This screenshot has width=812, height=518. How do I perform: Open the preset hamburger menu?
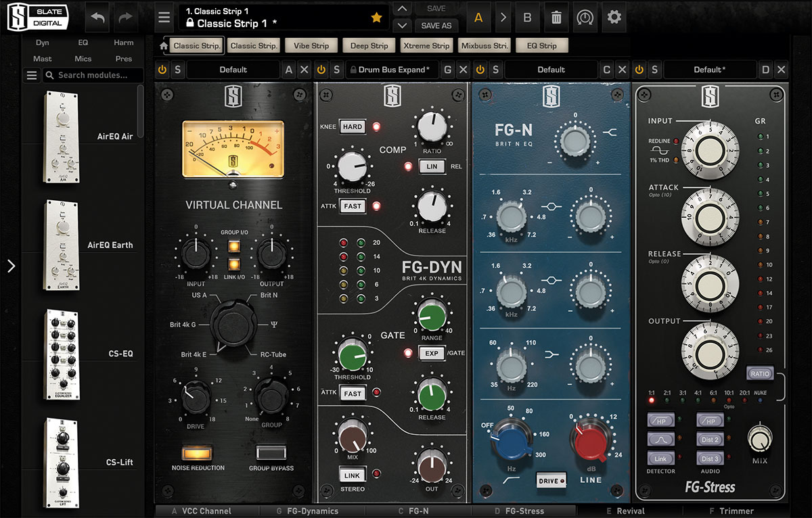click(163, 18)
